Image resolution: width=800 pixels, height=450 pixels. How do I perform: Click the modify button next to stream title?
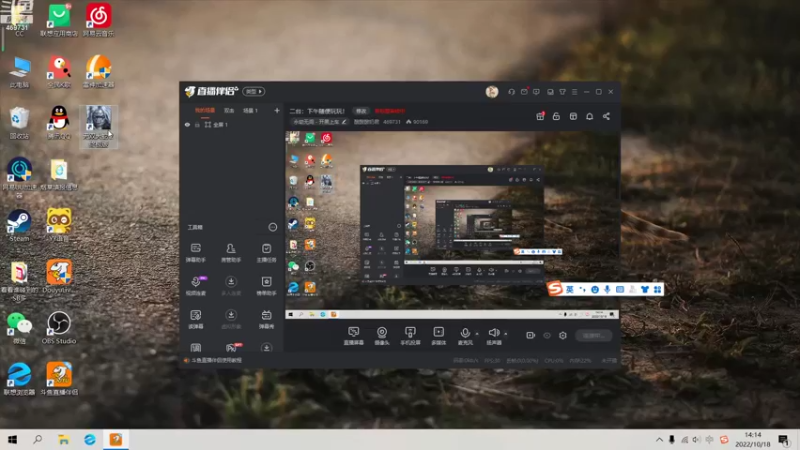(361, 111)
